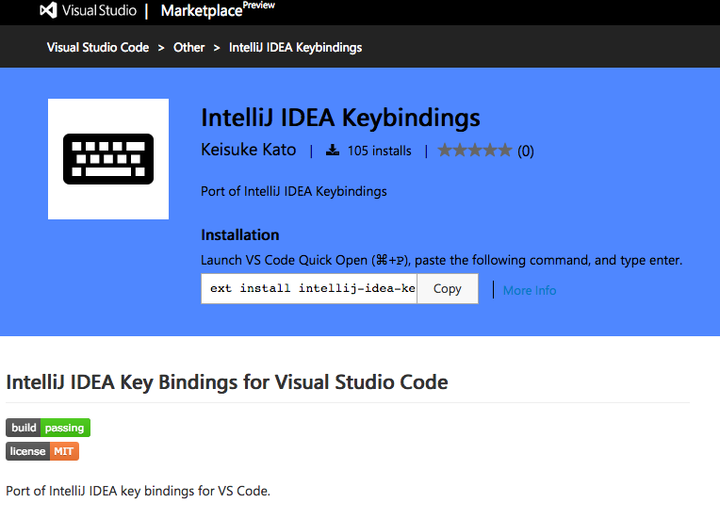Select the Other category breadcrumb

189,47
